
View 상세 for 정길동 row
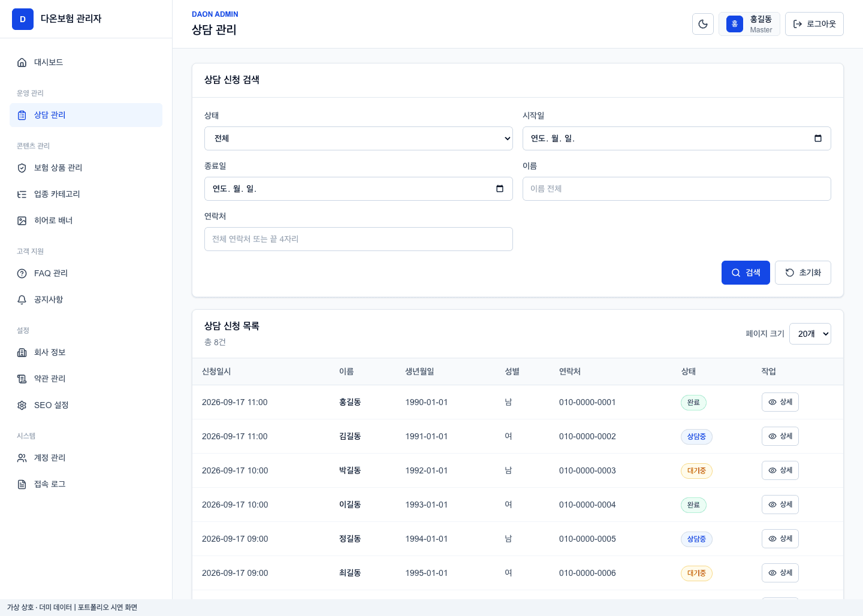click(x=780, y=539)
